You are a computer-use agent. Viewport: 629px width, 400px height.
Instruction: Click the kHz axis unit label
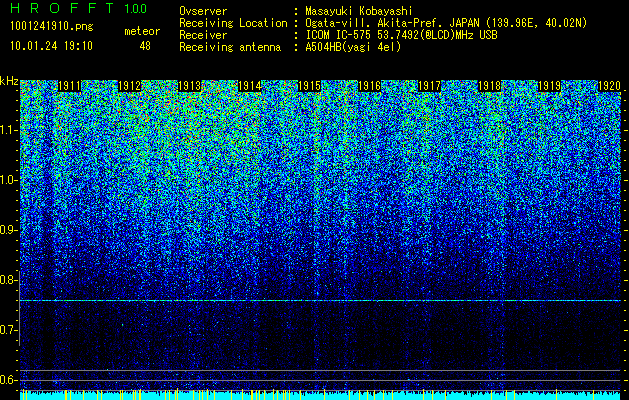[x=9, y=81]
